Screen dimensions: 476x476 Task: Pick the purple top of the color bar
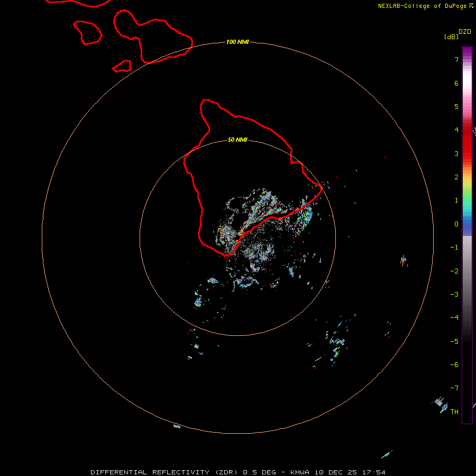tap(467, 52)
